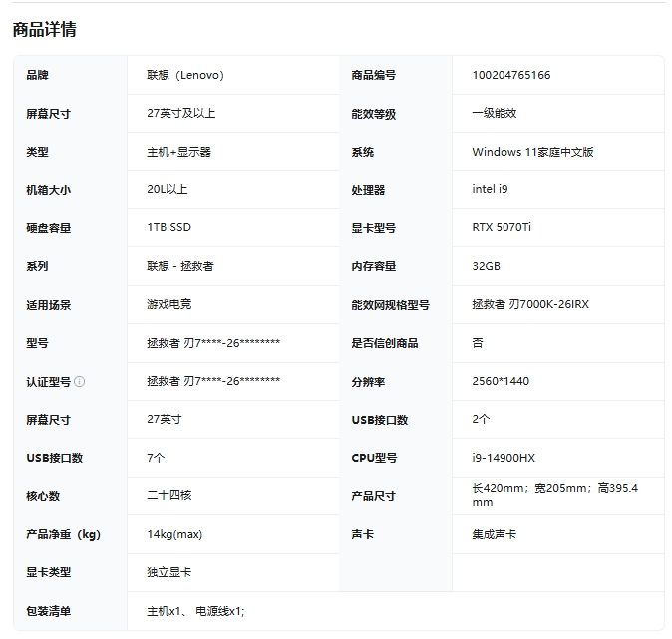Image resolution: width=672 pixels, height=639 pixels.
Task: Select resolution value 2560*1440
Action: tap(501, 381)
